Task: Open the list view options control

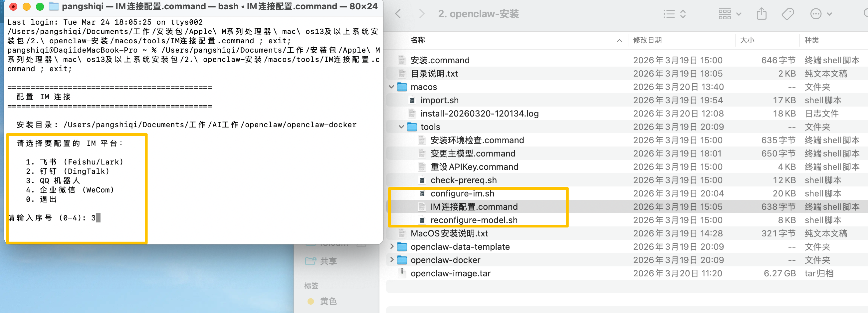Action: coord(674,14)
